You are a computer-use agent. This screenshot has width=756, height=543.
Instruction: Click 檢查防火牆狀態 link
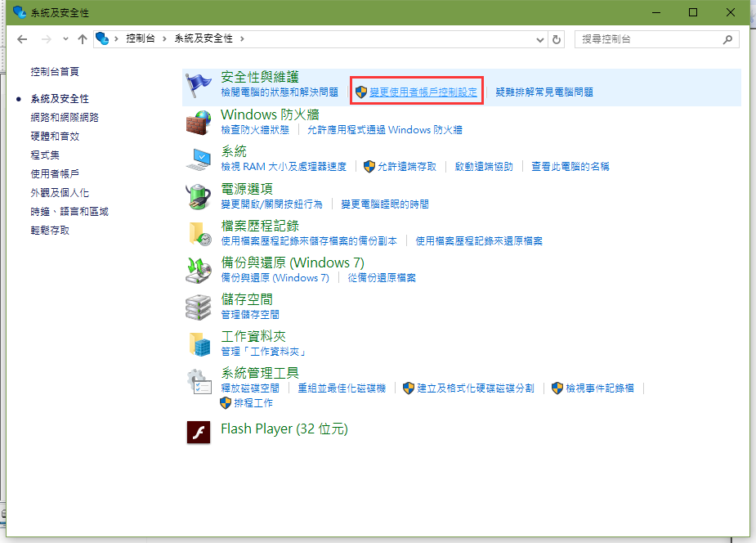click(255, 130)
